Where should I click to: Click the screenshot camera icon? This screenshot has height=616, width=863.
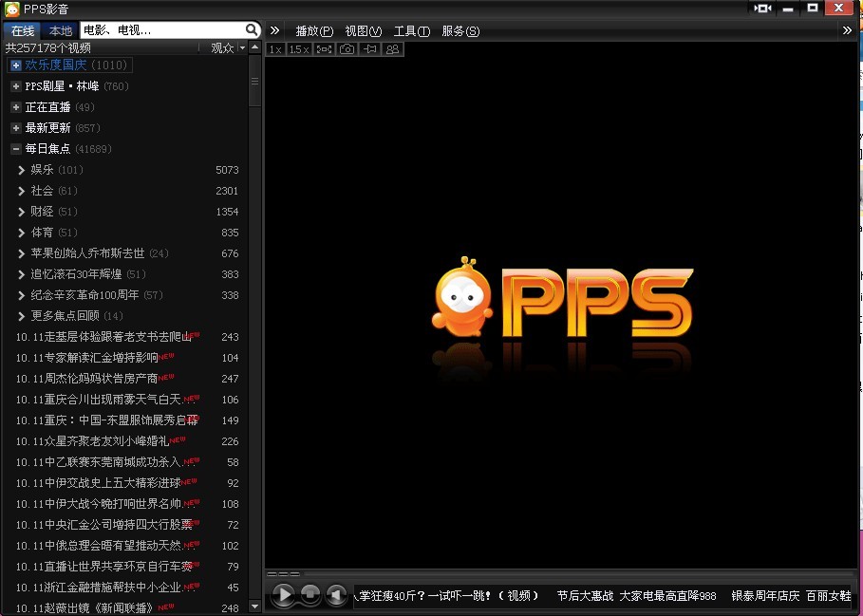(347, 48)
